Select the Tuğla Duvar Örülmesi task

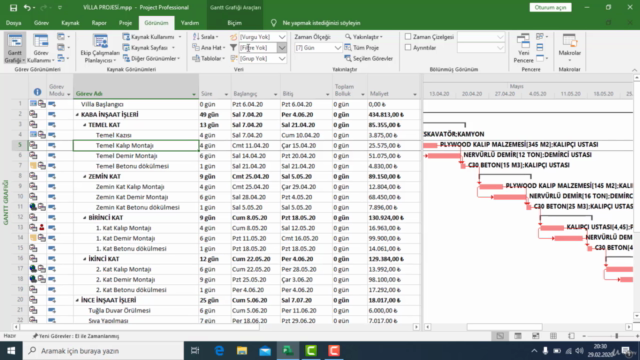point(136,310)
